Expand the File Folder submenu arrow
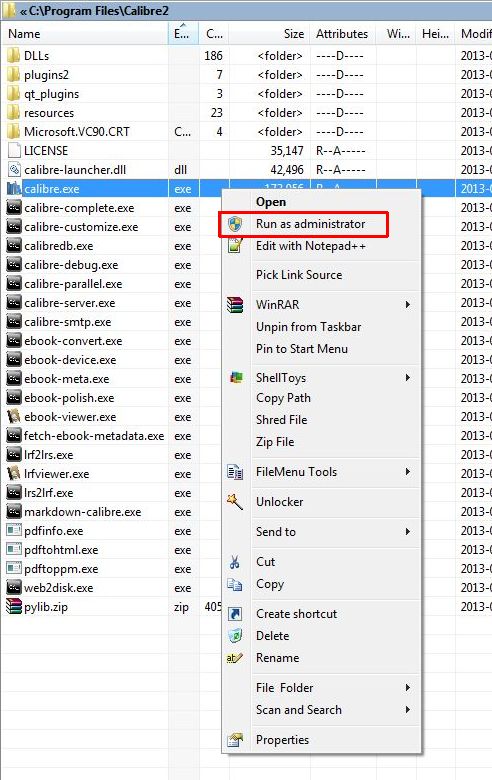The width and height of the screenshot is (492, 780). coord(408,687)
